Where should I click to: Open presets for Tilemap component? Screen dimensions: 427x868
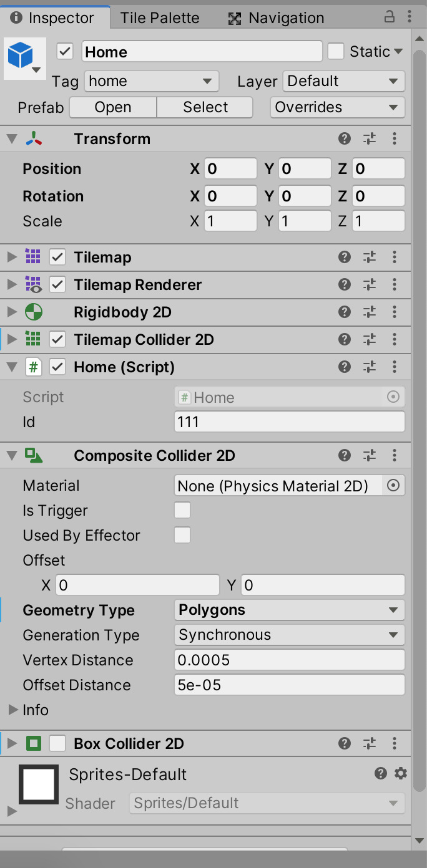370,258
